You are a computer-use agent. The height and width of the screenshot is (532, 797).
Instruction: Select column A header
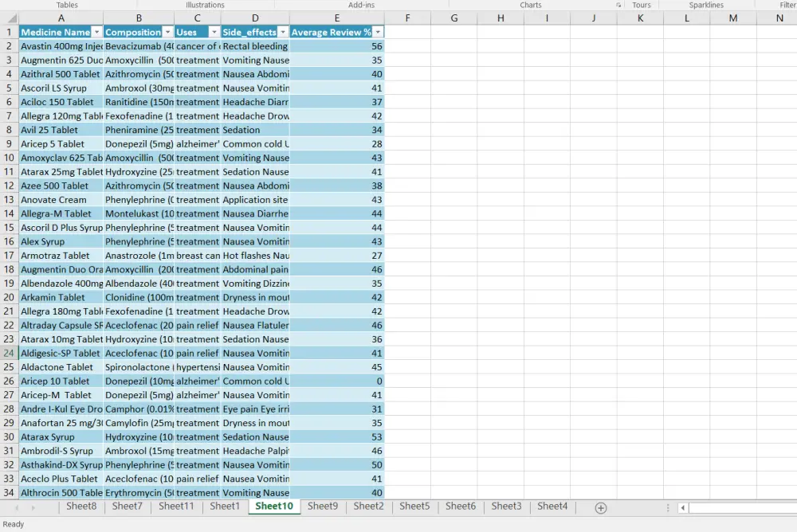[x=61, y=18]
